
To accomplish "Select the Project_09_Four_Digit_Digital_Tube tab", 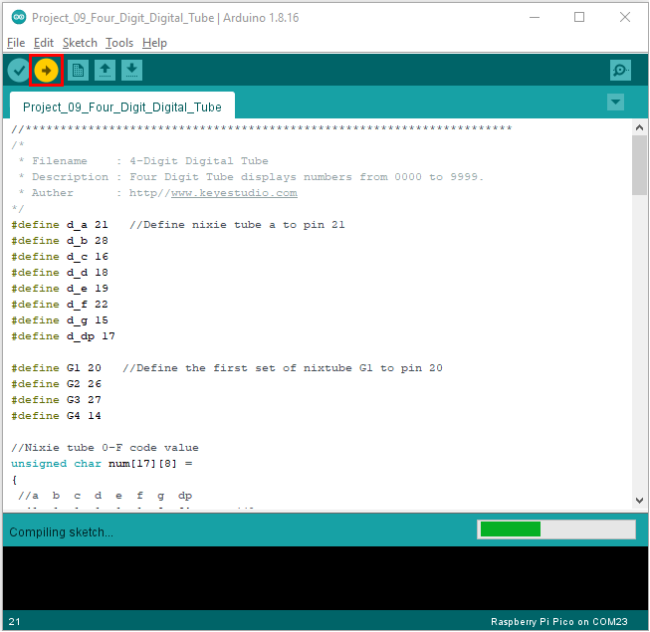I will pos(122,107).
